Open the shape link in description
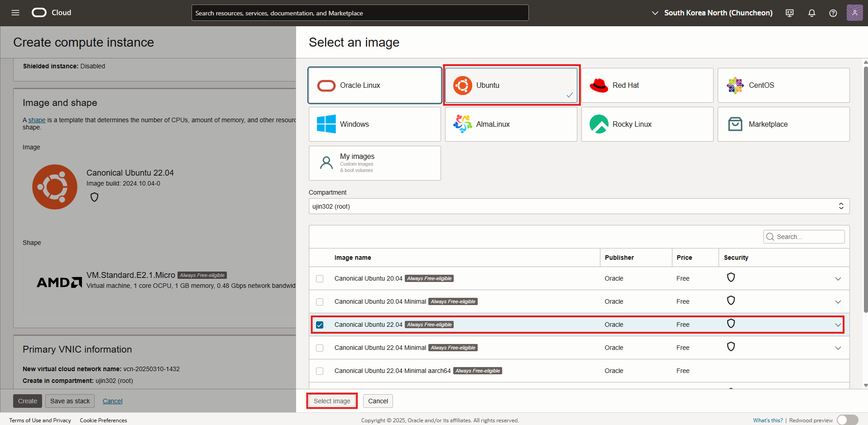The image size is (868, 425). tap(37, 120)
